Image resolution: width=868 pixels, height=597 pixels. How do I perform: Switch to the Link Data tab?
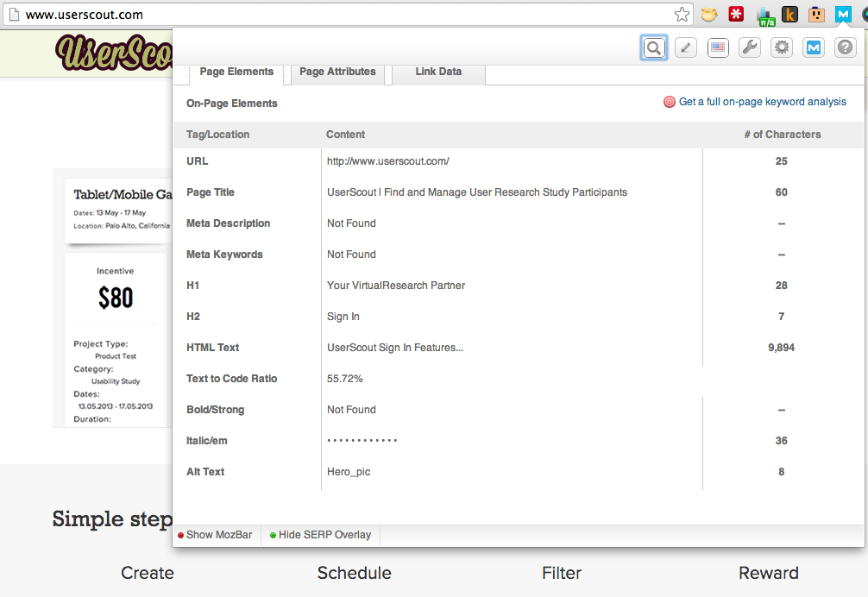tap(438, 72)
